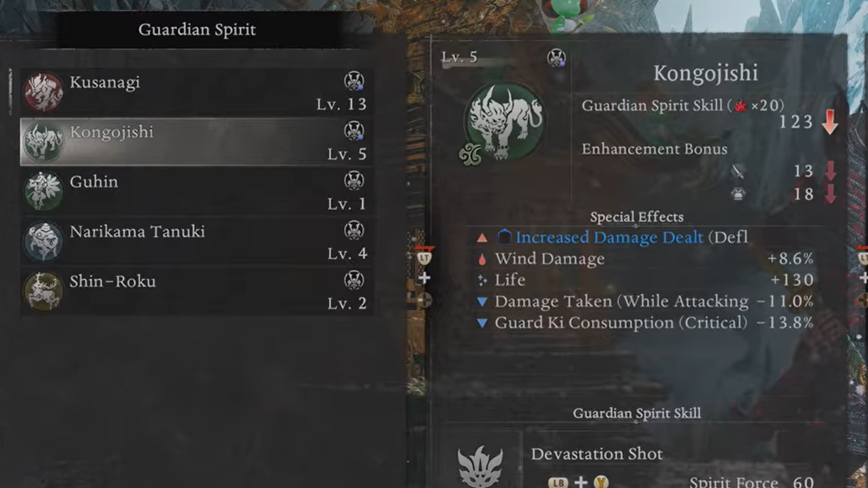This screenshot has width=868, height=488.
Task: Click the wind element swirl badge
Action: click(x=470, y=154)
